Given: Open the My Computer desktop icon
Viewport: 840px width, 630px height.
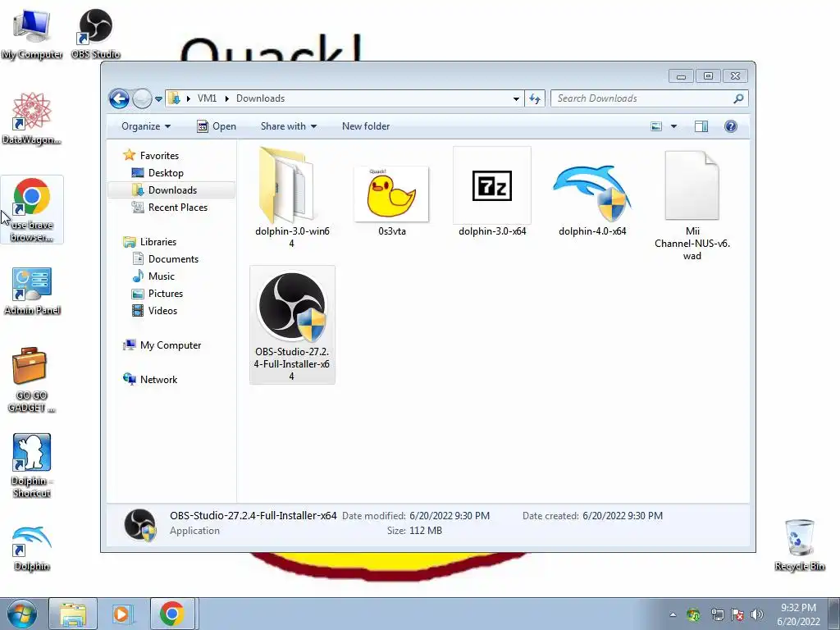Looking at the screenshot, I should tap(32, 34).
